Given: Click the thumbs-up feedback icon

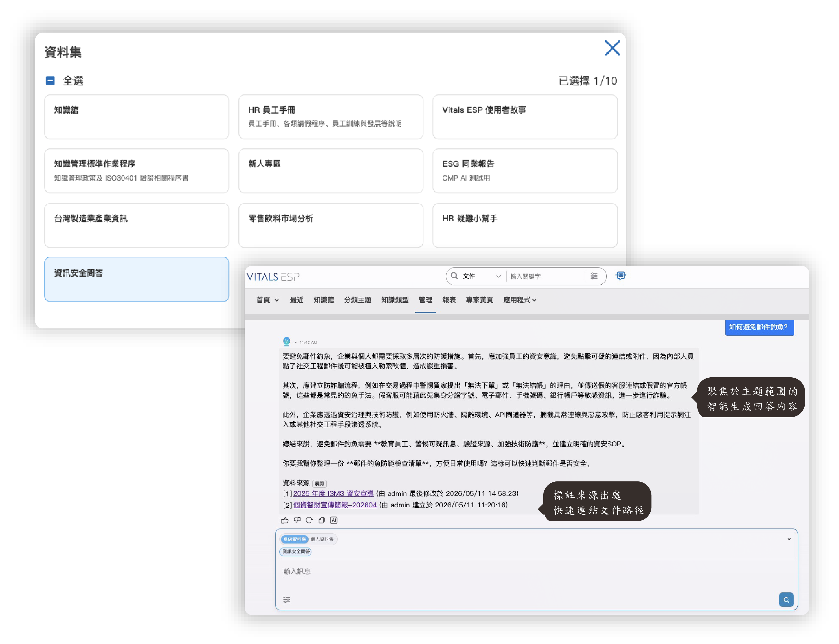Looking at the screenshot, I should tap(285, 520).
